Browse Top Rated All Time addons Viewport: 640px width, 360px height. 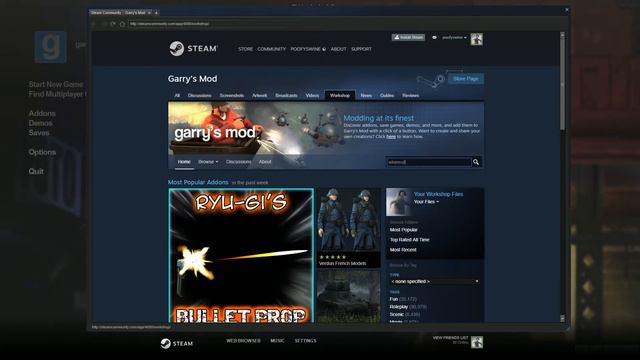(x=409, y=240)
